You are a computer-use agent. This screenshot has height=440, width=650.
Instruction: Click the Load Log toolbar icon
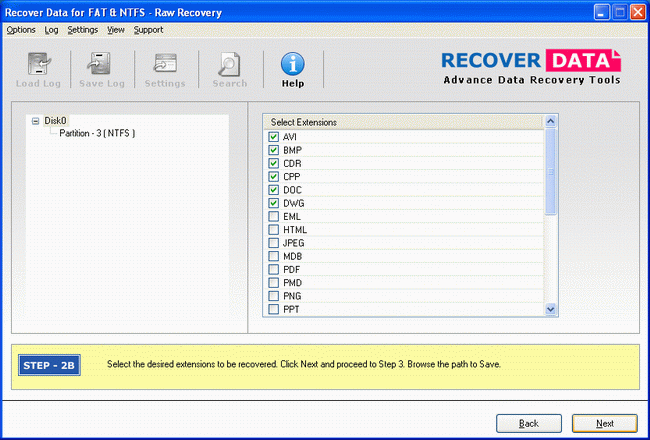40,66
